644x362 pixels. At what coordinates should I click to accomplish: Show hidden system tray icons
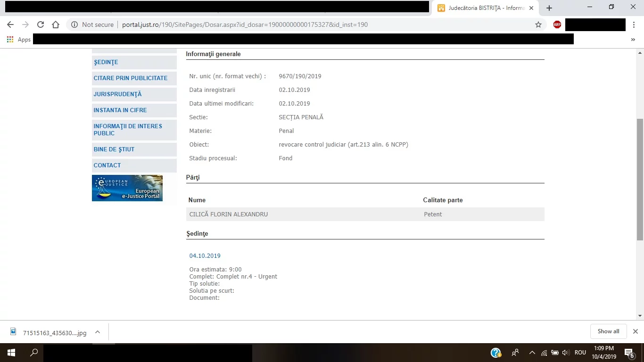tap(532, 353)
